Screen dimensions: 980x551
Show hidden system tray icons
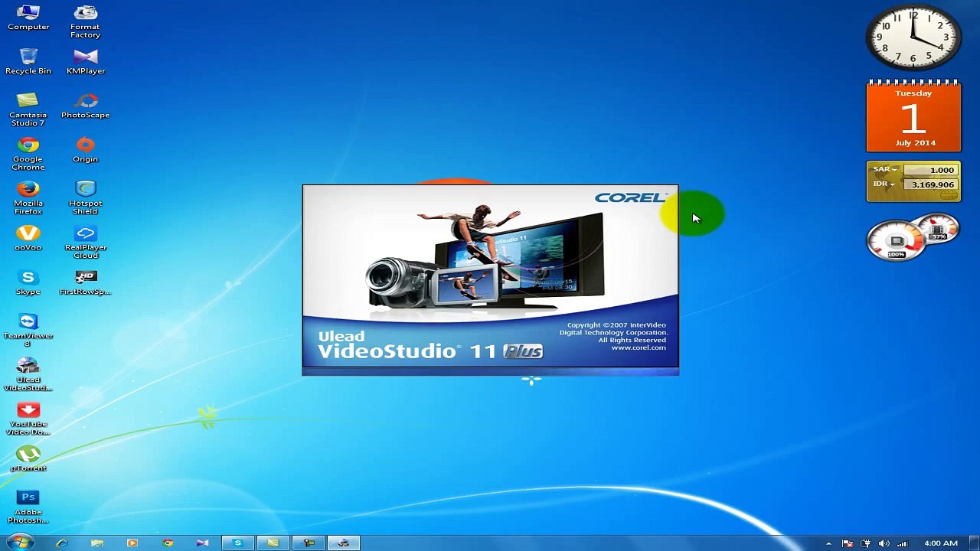828,543
